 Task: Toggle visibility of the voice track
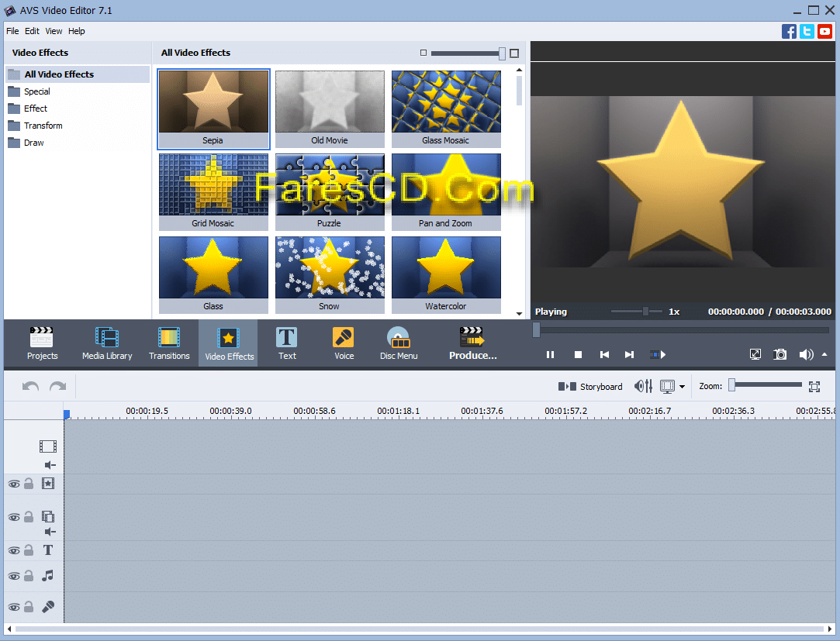(x=14, y=607)
